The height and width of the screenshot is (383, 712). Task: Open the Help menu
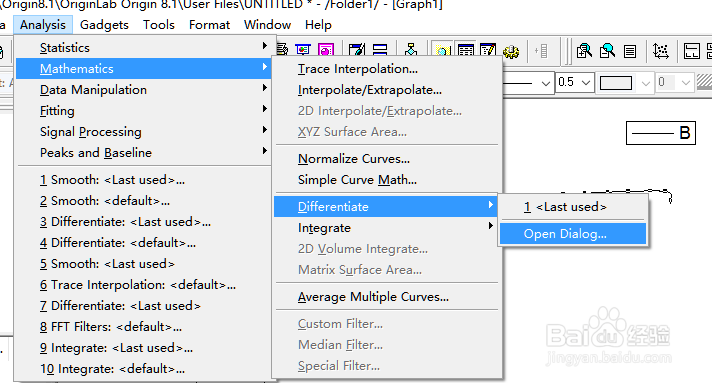[x=318, y=25]
